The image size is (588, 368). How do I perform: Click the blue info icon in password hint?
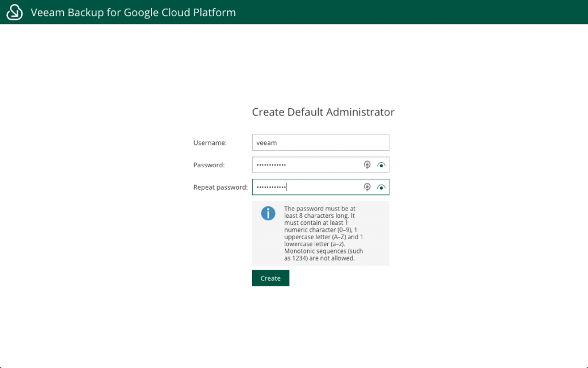[x=268, y=213]
